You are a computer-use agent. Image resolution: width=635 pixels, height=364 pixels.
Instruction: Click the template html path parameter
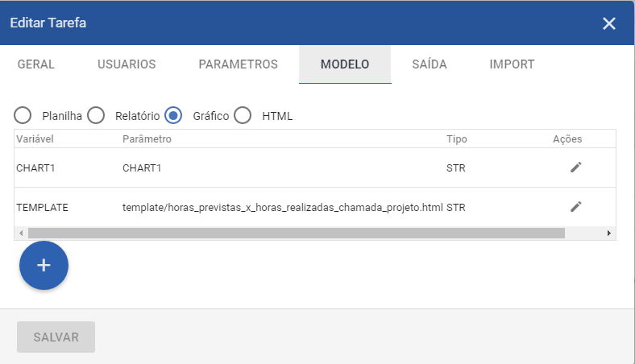click(x=283, y=207)
